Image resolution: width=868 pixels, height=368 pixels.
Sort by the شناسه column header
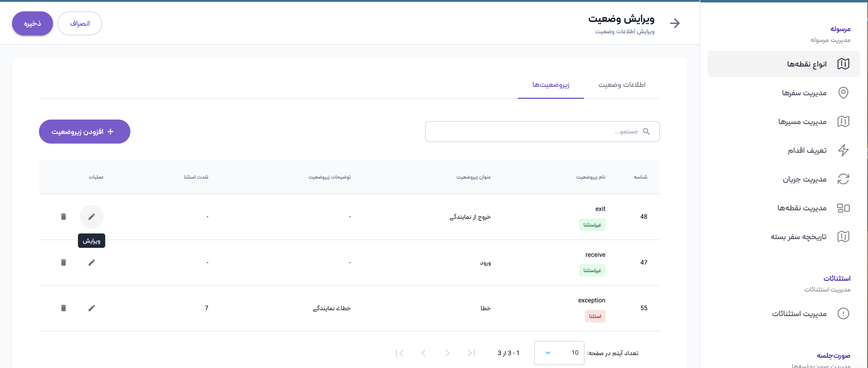pyautogui.click(x=640, y=177)
